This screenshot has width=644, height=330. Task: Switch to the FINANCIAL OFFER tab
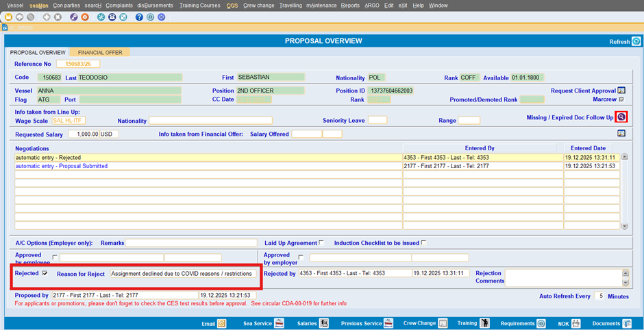[100, 52]
